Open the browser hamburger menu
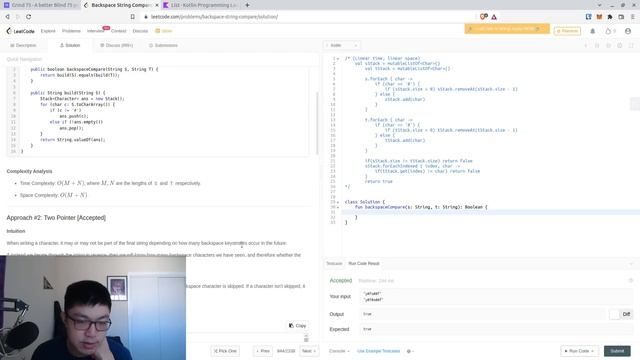This screenshot has height=360, width=640. tap(633, 17)
